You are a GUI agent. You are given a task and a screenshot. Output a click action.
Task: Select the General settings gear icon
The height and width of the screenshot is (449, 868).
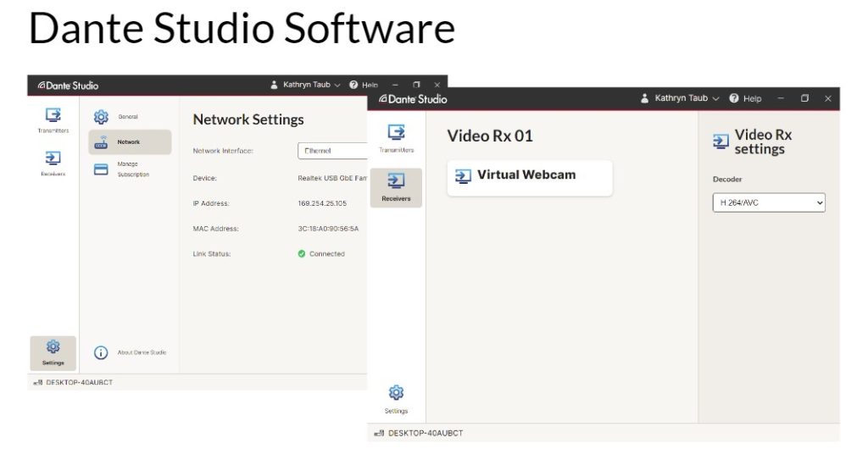(x=101, y=117)
